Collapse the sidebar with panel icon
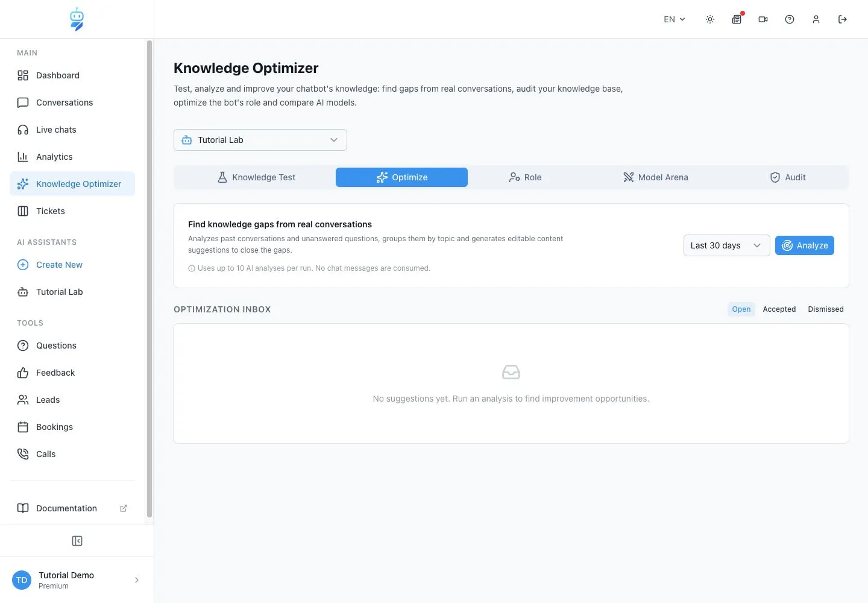Image resolution: width=868 pixels, height=603 pixels. click(77, 541)
